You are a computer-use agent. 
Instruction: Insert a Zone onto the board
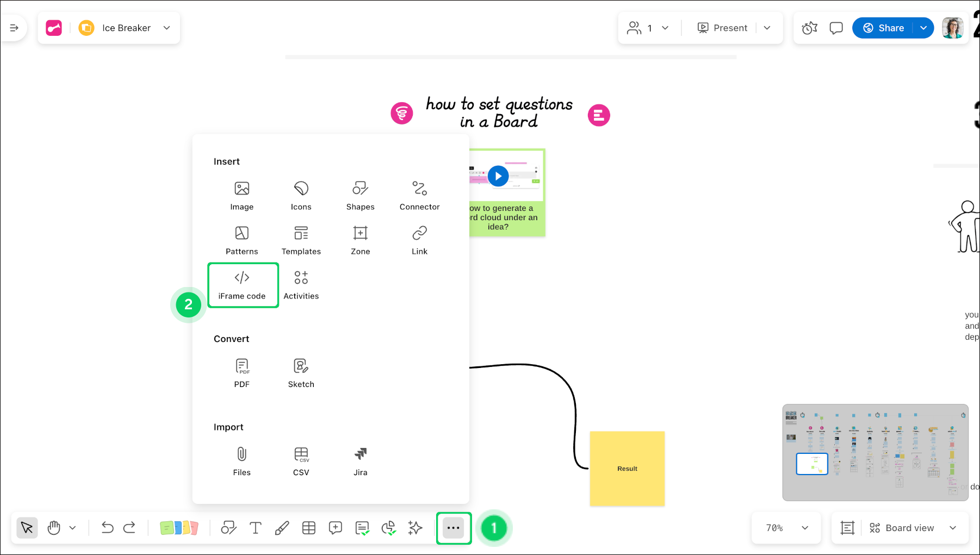pyautogui.click(x=360, y=240)
